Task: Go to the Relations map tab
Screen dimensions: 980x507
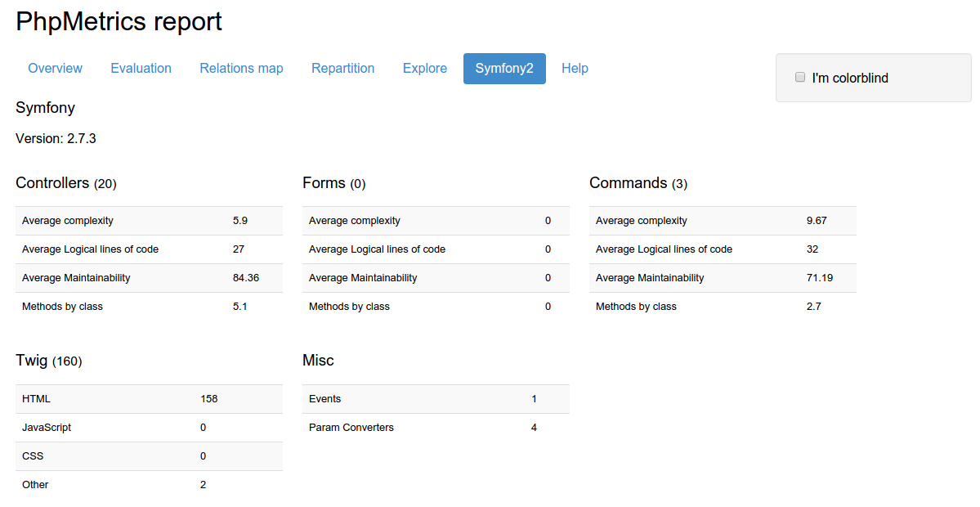Action: (x=241, y=68)
